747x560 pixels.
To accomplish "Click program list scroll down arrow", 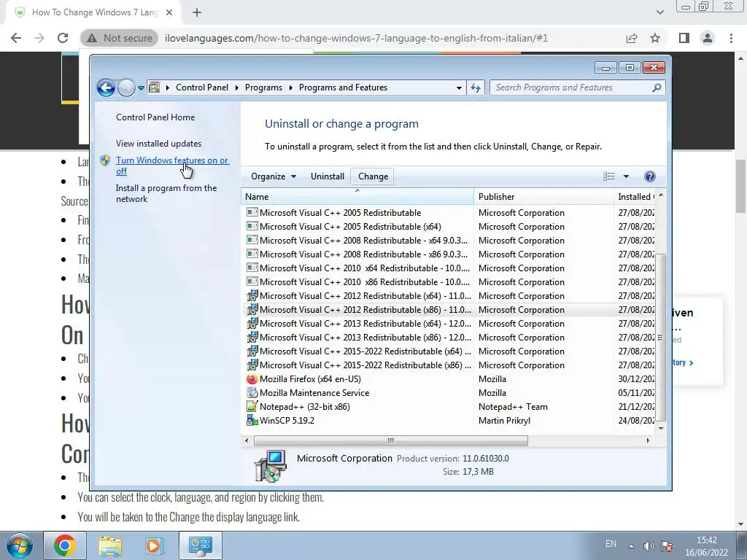I will click(x=660, y=428).
